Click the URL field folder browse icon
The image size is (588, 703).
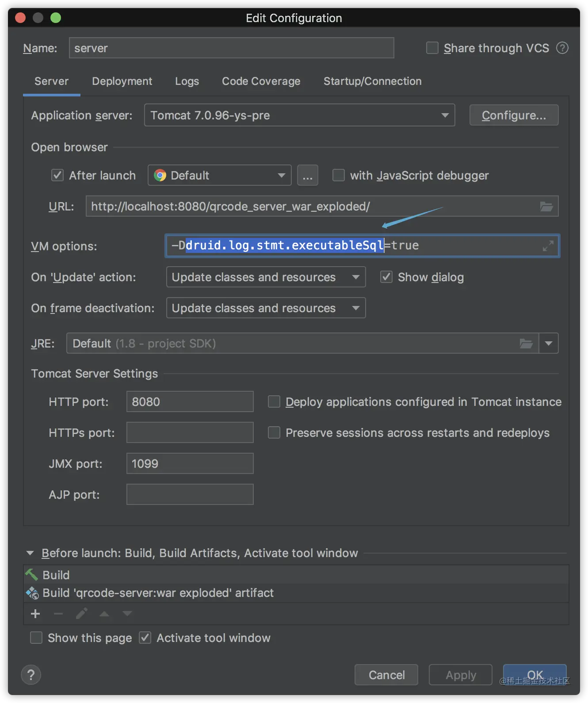(546, 206)
